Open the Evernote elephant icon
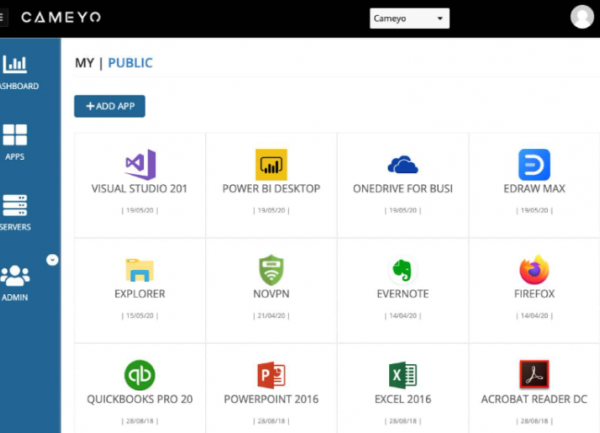Viewport: 600px width, 433px height. [403, 270]
